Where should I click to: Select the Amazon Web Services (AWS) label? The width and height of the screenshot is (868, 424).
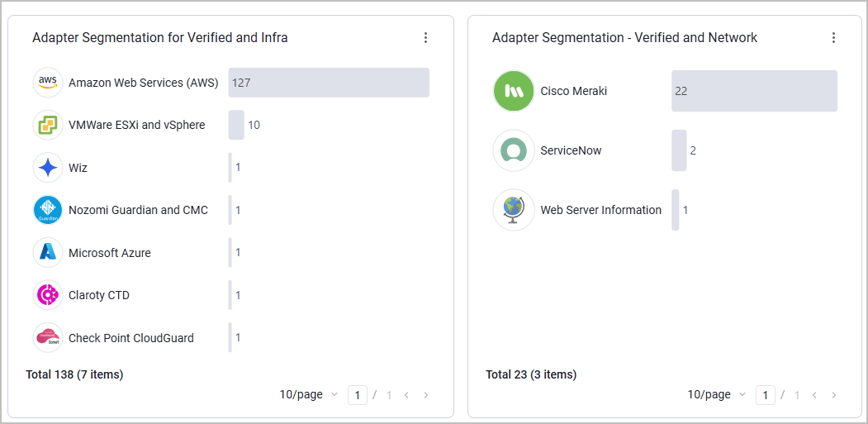coord(144,83)
